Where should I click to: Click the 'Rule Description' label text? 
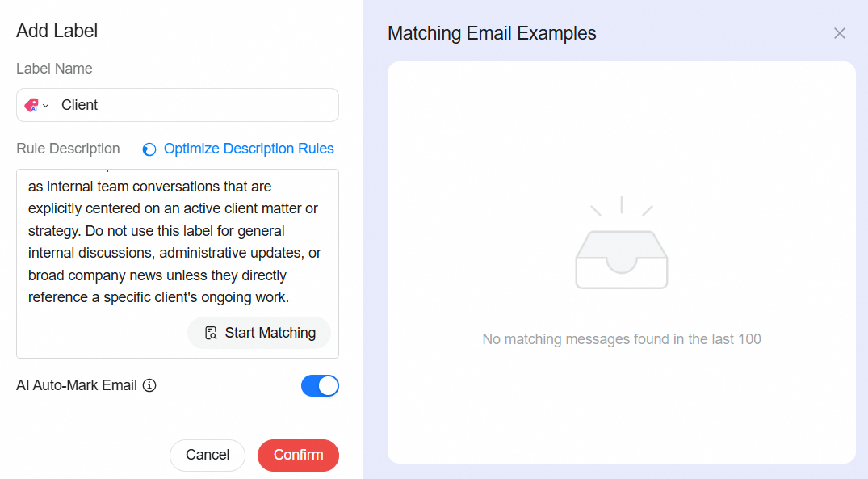point(68,149)
